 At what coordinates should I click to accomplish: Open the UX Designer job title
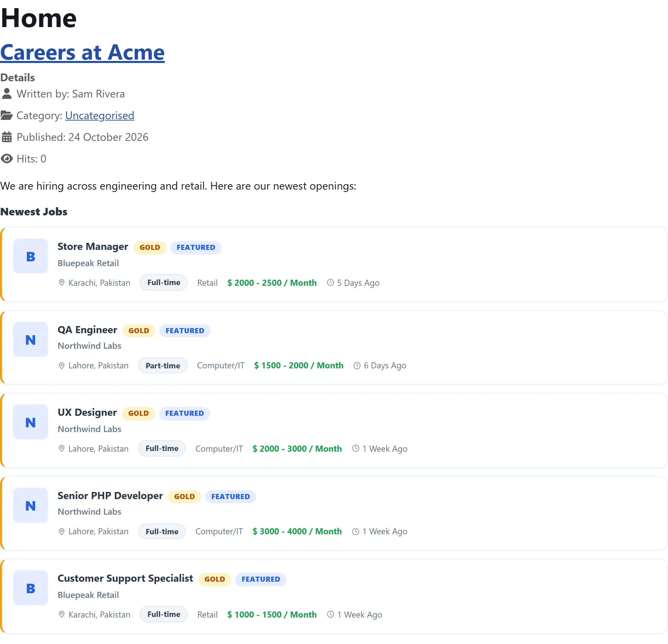coord(87,412)
